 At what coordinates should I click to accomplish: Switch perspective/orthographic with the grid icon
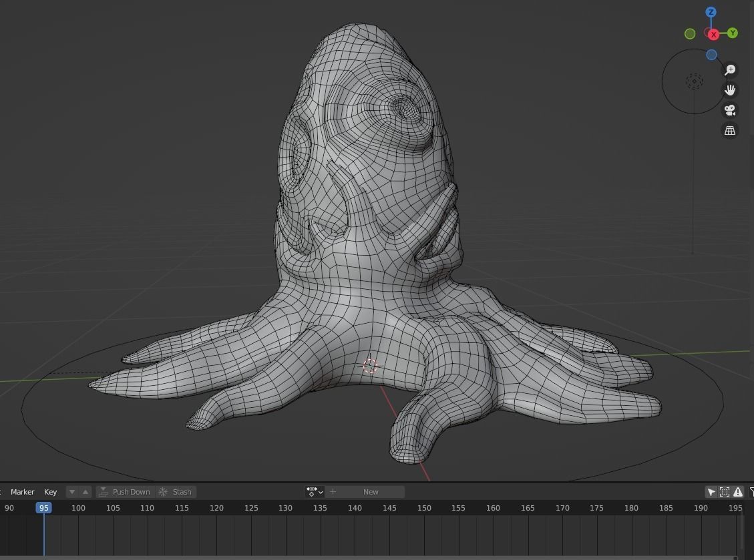click(730, 130)
